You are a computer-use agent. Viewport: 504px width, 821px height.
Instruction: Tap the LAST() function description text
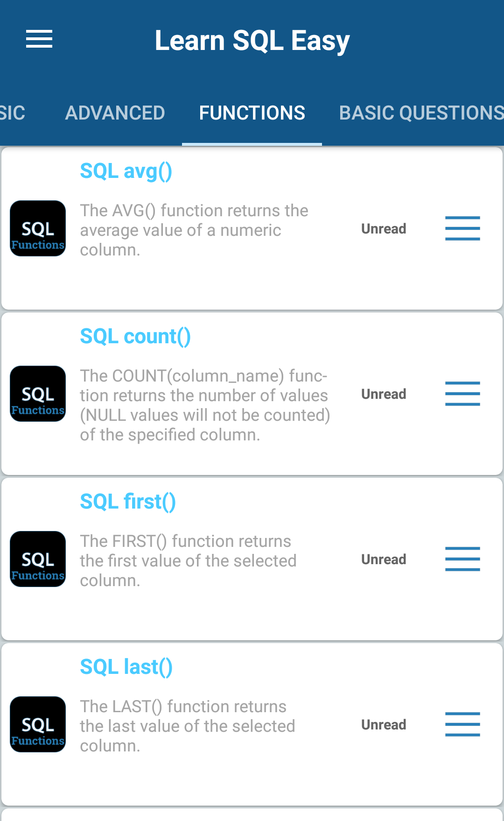coord(188,726)
